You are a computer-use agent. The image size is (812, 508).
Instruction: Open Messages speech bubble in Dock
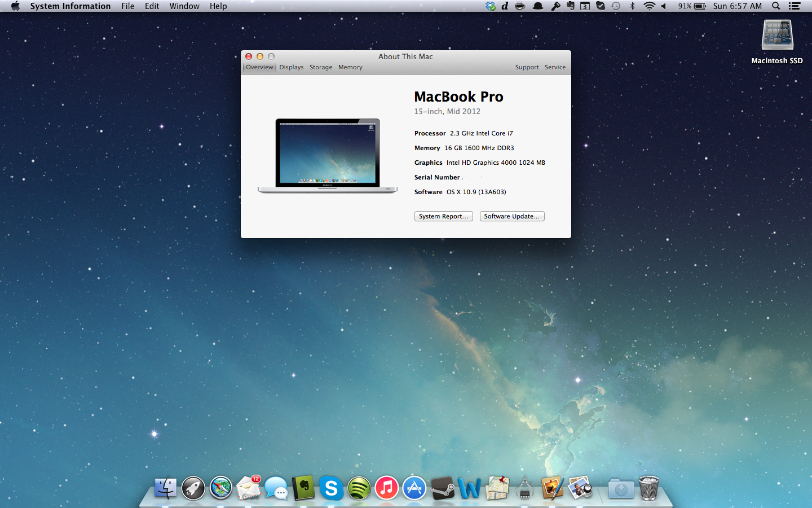[276, 488]
